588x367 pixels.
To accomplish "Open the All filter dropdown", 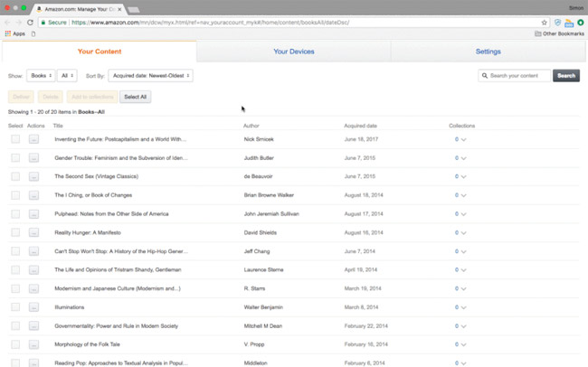I will (x=67, y=76).
